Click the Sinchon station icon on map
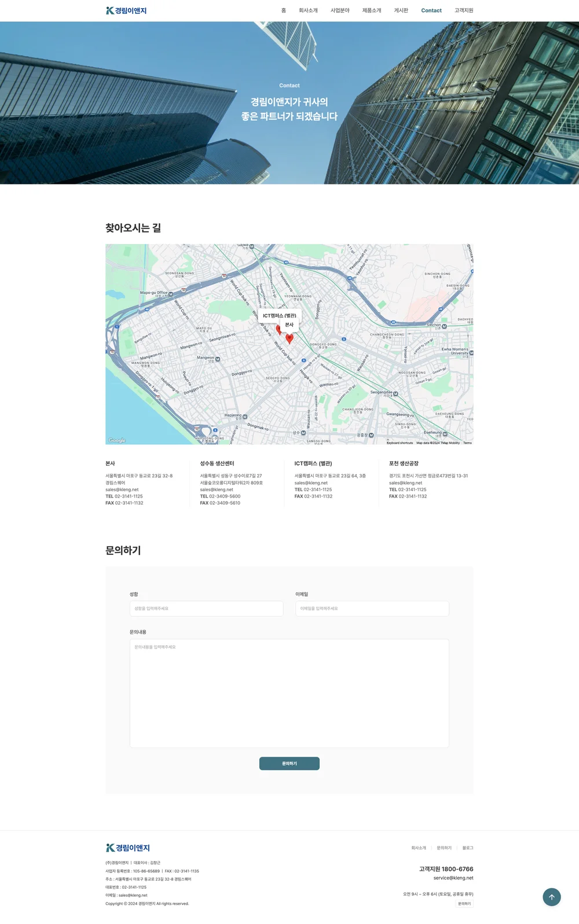Screen dimensions: 579x924 444,326
